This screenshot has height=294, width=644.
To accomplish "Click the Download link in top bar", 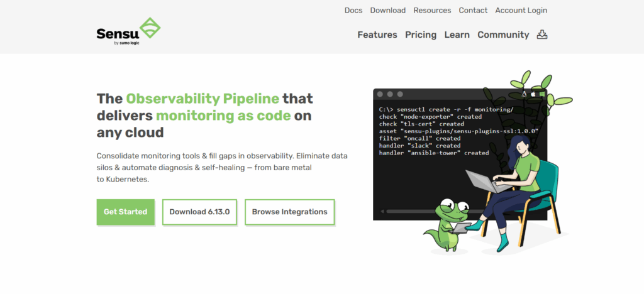I will click(x=387, y=11).
